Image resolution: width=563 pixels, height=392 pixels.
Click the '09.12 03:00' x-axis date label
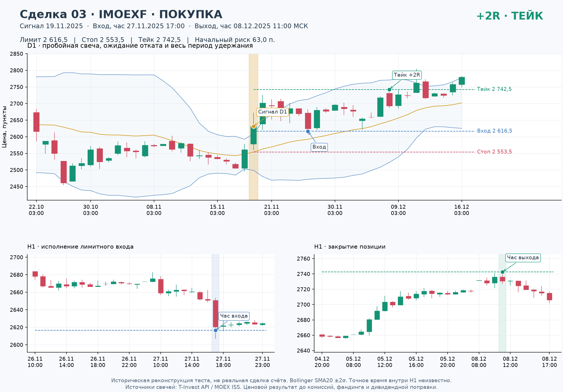398,210
